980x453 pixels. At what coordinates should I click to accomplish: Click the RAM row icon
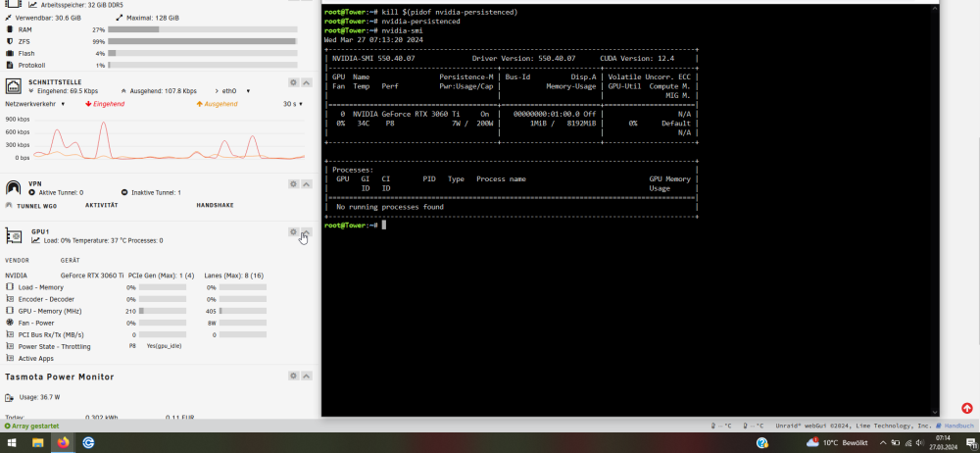pyautogui.click(x=10, y=29)
